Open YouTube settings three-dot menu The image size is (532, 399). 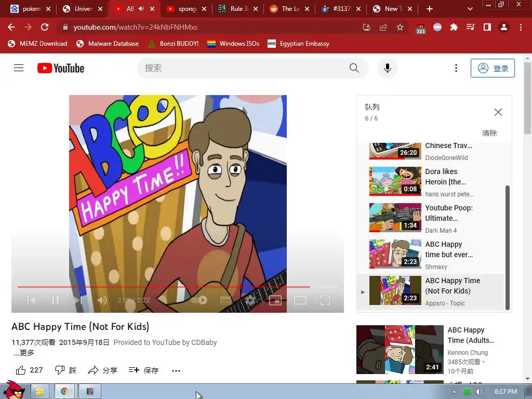(x=456, y=68)
